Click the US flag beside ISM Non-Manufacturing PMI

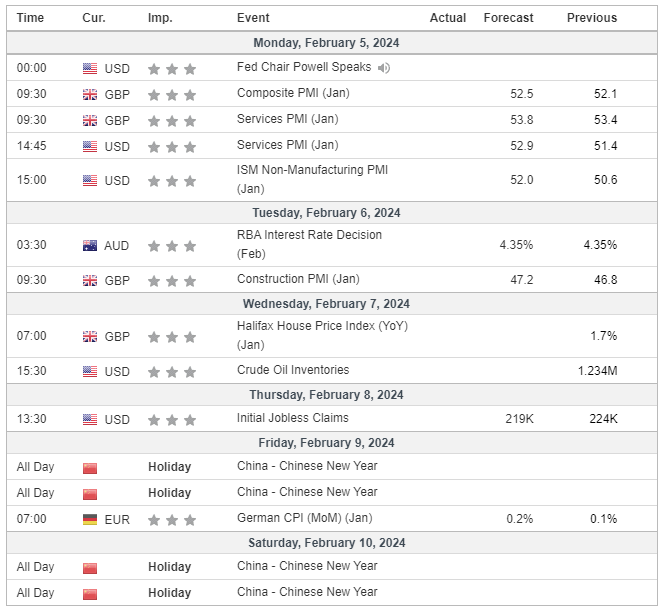click(x=90, y=181)
